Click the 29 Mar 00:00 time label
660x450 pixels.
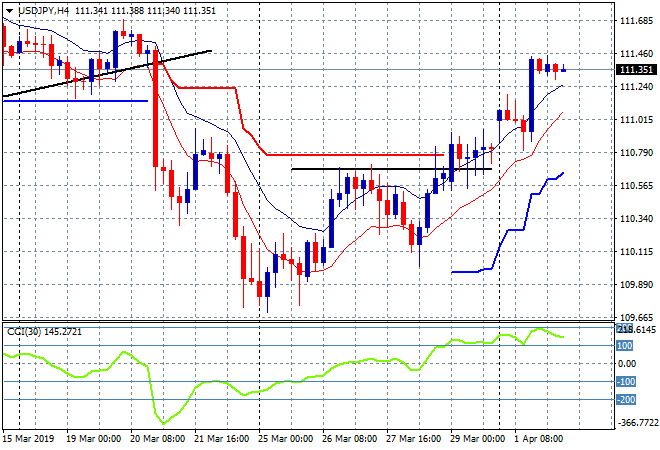coord(477,439)
